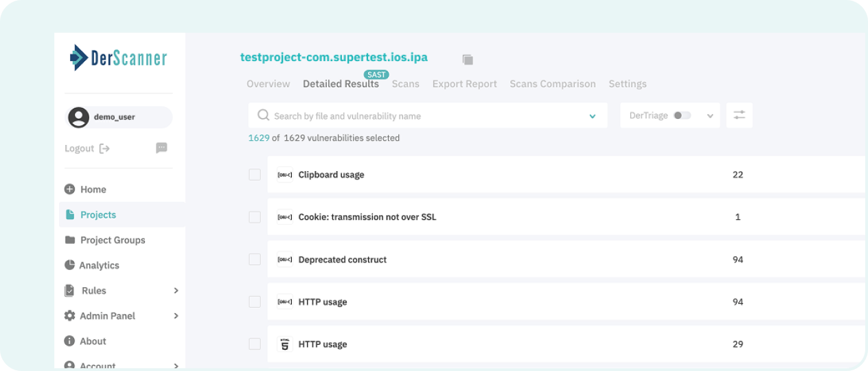Image resolution: width=868 pixels, height=371 pixels.
Task: Click the Clipboard usage language icon
Action: (x=285, y=175)
